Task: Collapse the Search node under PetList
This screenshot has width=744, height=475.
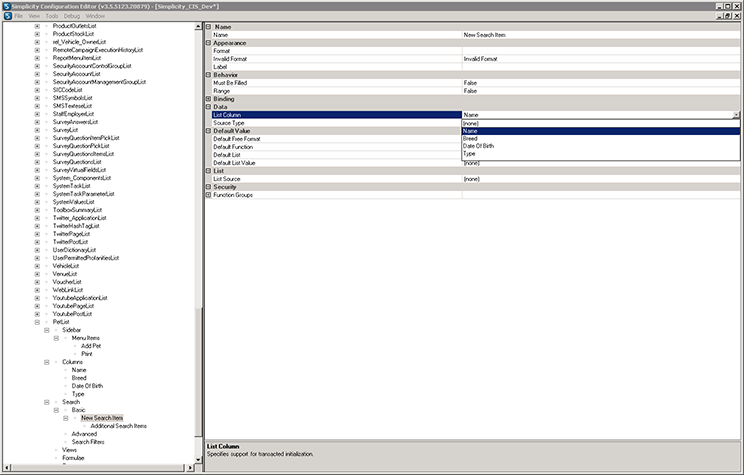Action: click(x=46, y=402)
